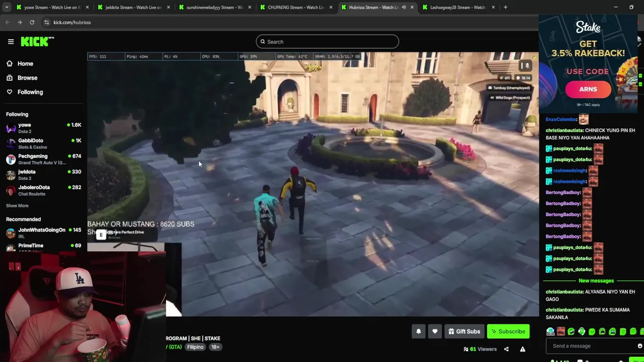Reload the page
Viewport: 644px width, 362px height.
tap(32, 22)
